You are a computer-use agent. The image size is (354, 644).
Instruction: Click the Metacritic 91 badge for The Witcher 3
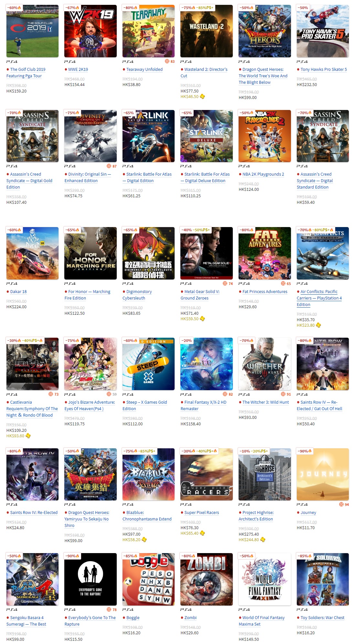point(286,394)
